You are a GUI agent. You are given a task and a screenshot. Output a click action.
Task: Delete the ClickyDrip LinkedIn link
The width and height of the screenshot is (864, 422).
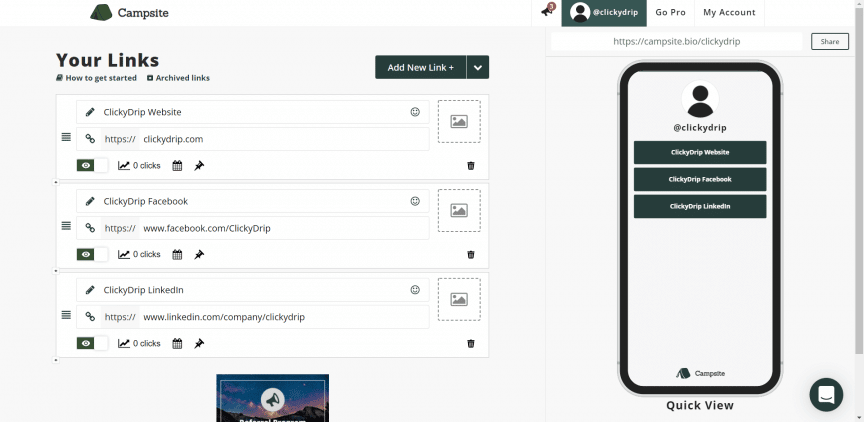point(471,344)
